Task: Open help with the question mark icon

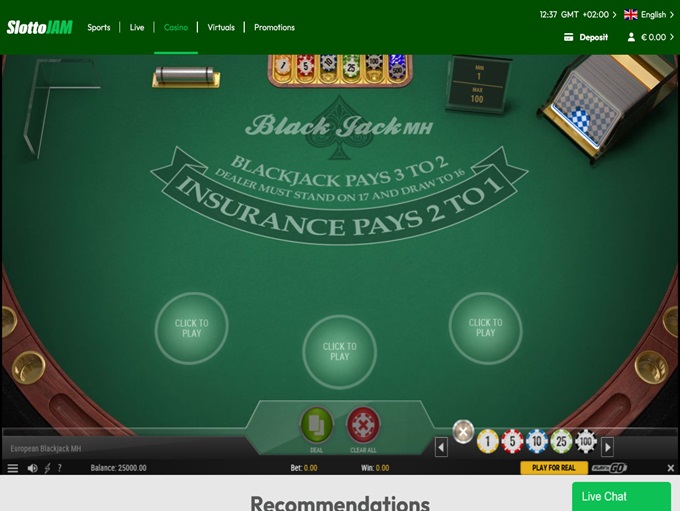Action: pyautogui.click(x=59, y=468)
